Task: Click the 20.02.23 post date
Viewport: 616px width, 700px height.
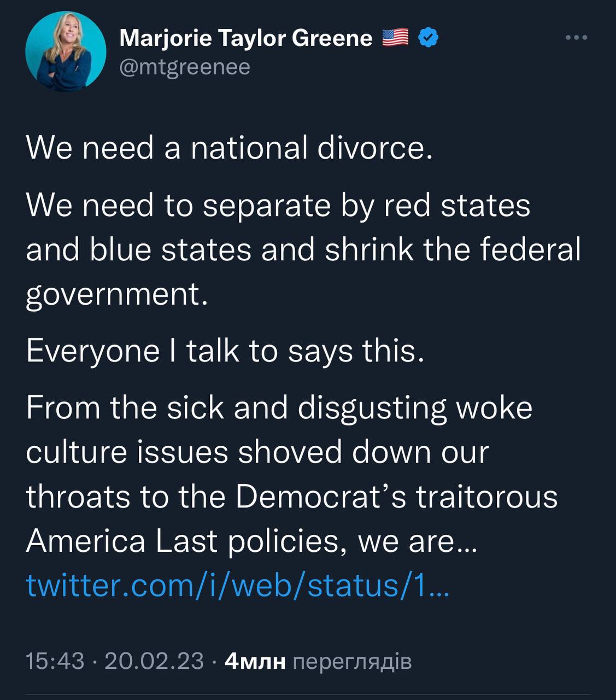Action: [154, 661]
